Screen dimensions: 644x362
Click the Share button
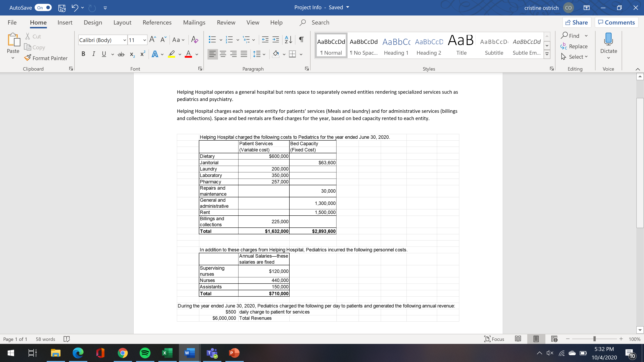577,23
